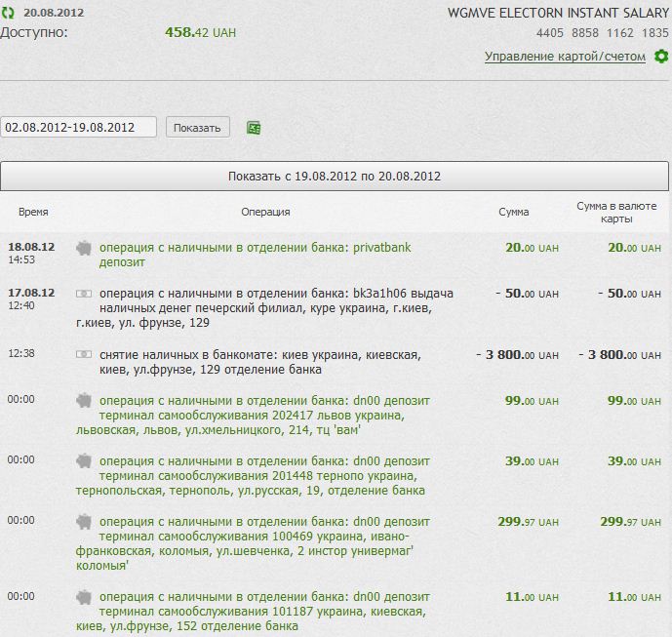Image resolution: width=672 pixels, height=637 pixels.
Task: Select the terminal 101187 киев deposit operation
Action: [253, 611]
